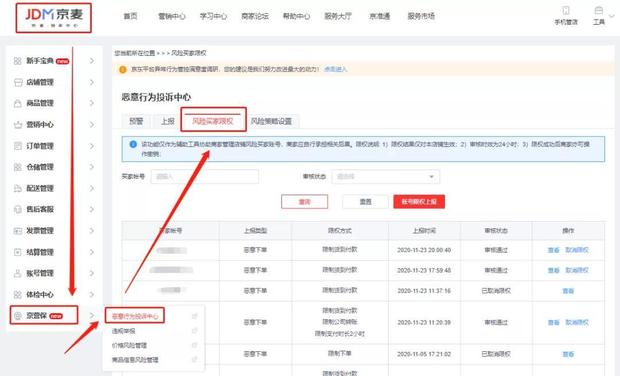Viewport: 620px width, 376px height.
Task: Click 查看 for the 17:59:48 row
Action: coord(554,270)
